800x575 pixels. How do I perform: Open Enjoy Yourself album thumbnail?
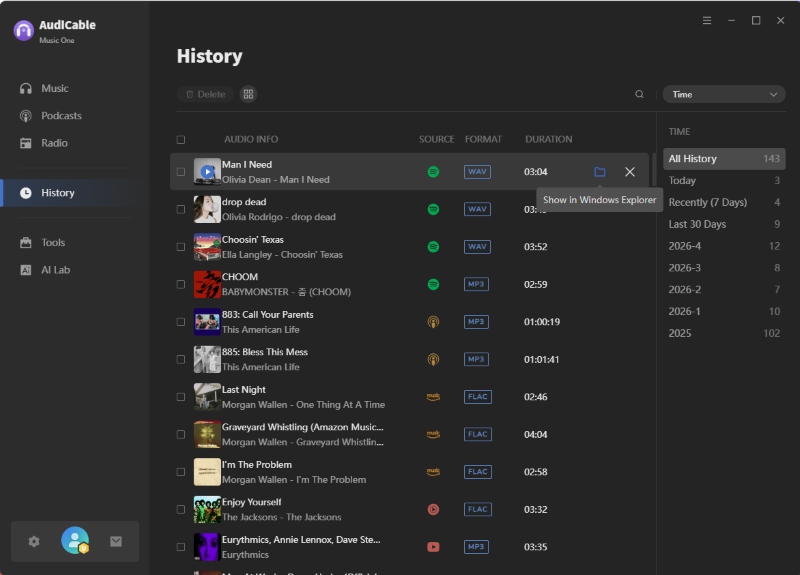pos(207,509)
